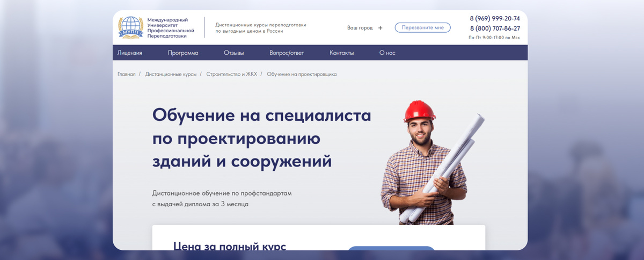Screen dimensions: 644x260
Task: Open the Ваш город plus selector
Action: (x=380, y=28)
